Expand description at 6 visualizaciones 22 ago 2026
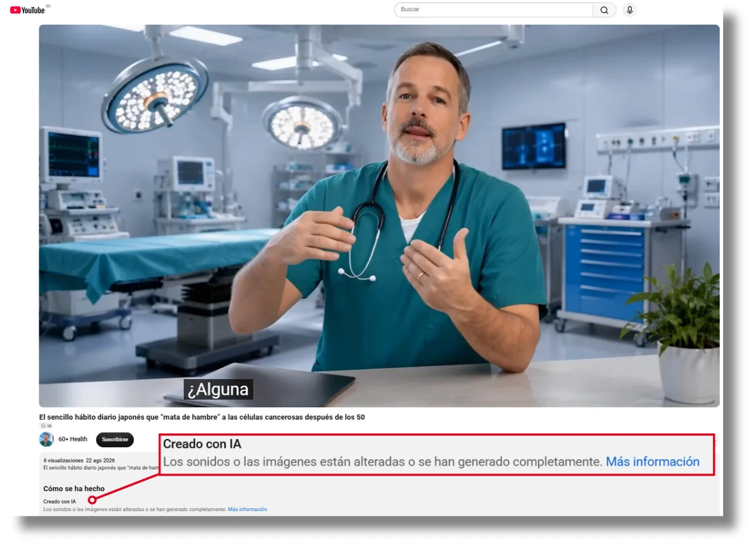This screenshot has width=756, height=544. pyautogui.click(x=79, y=461)
